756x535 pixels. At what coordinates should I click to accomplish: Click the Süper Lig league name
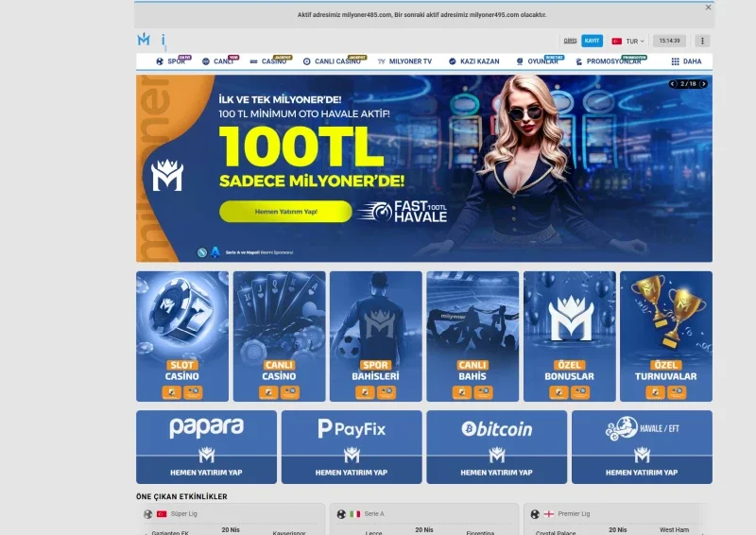tap(183, 514)
